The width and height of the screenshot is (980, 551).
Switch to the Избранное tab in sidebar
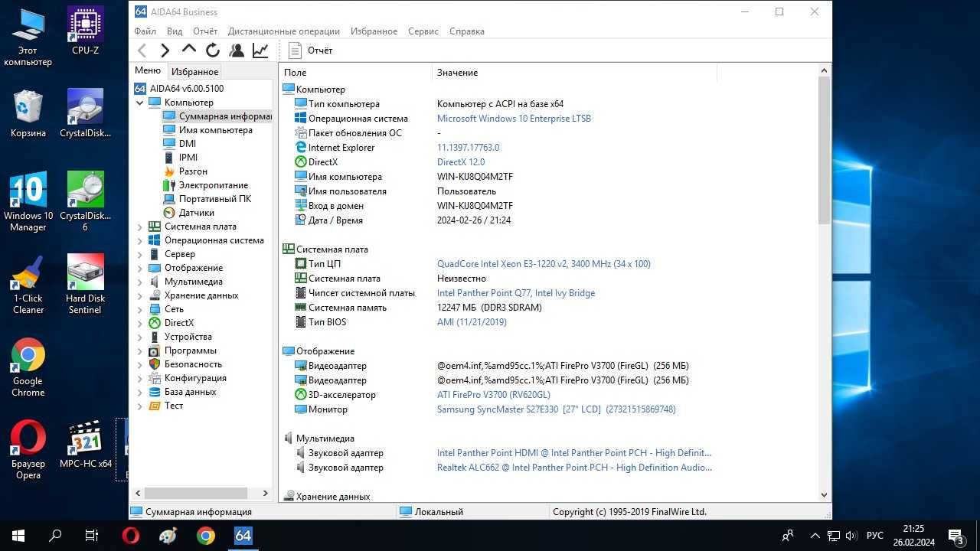pyautogui.click(x=194, y=72)
